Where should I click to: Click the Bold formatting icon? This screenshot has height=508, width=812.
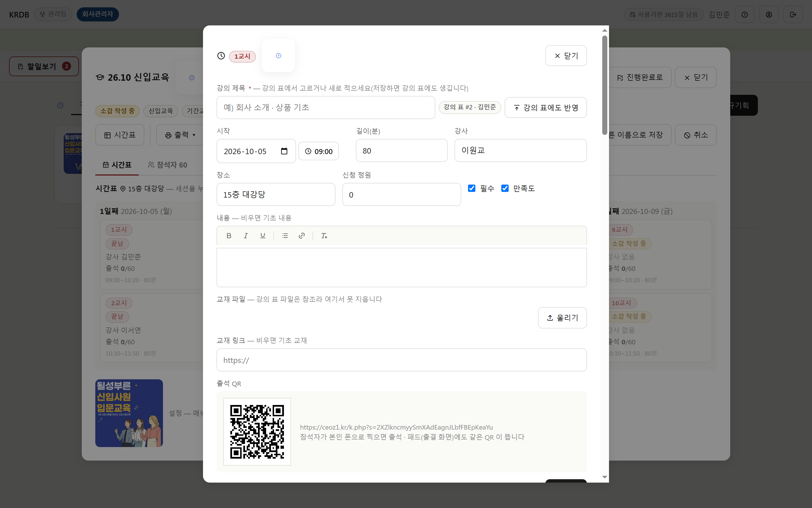point(229,236)
